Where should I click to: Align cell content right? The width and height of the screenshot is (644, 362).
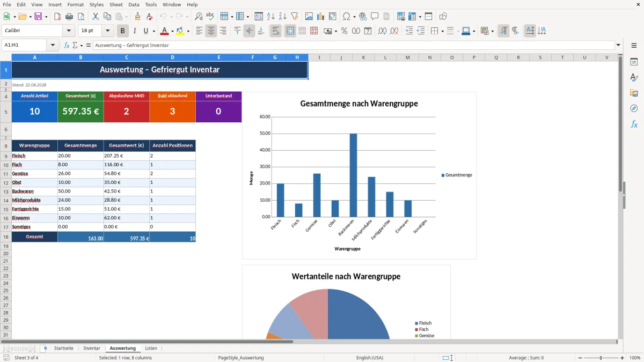(223, 31)
